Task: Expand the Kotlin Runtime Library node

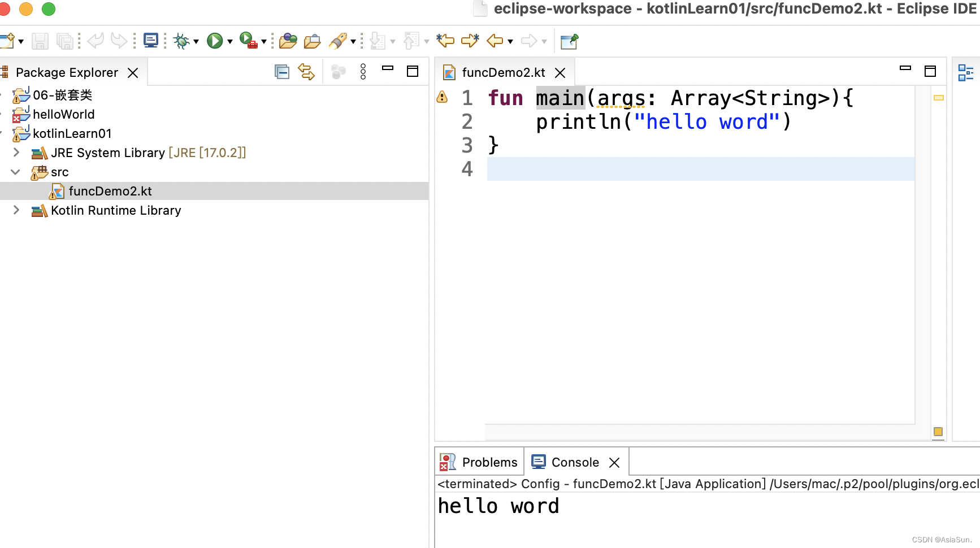Action: pos(16,210)
